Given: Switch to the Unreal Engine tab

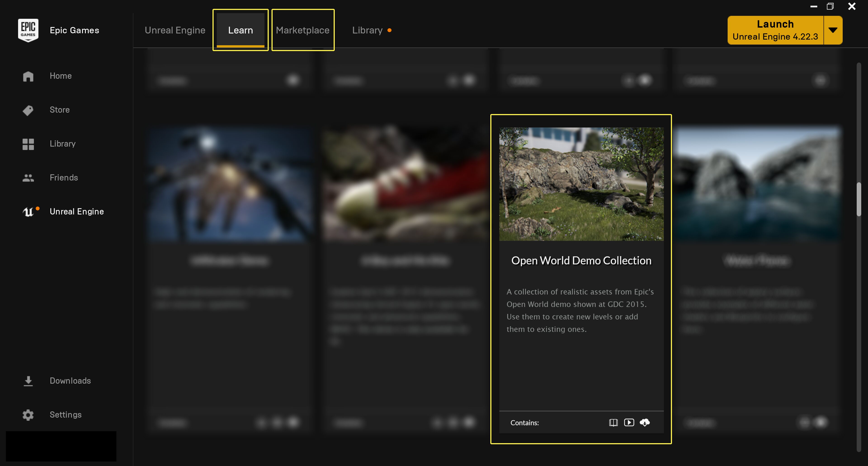Looking at the screenshot, I should pos(175,30).
